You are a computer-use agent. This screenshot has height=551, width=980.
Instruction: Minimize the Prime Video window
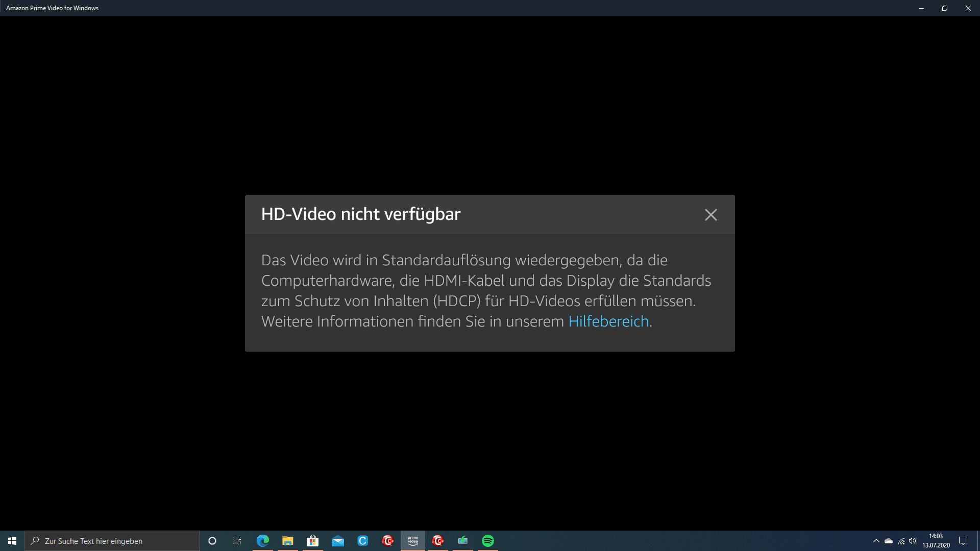coord(921,8)
